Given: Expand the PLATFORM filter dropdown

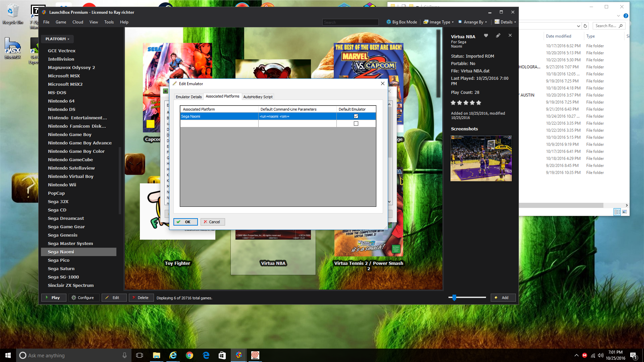Looking at the screenshot, I should (57, 39).
